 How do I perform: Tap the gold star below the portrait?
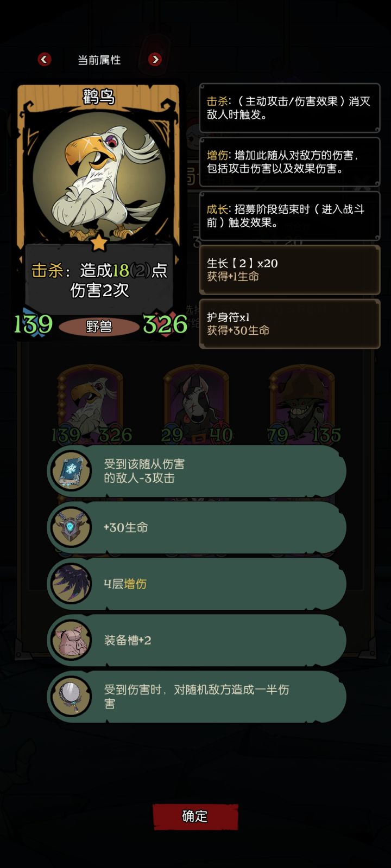pyautogui.click(x=99, y=241)
